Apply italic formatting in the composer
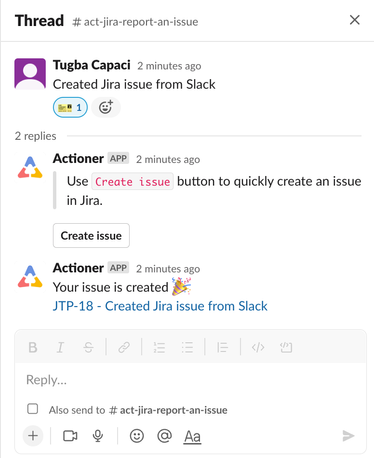 (60, 348)
